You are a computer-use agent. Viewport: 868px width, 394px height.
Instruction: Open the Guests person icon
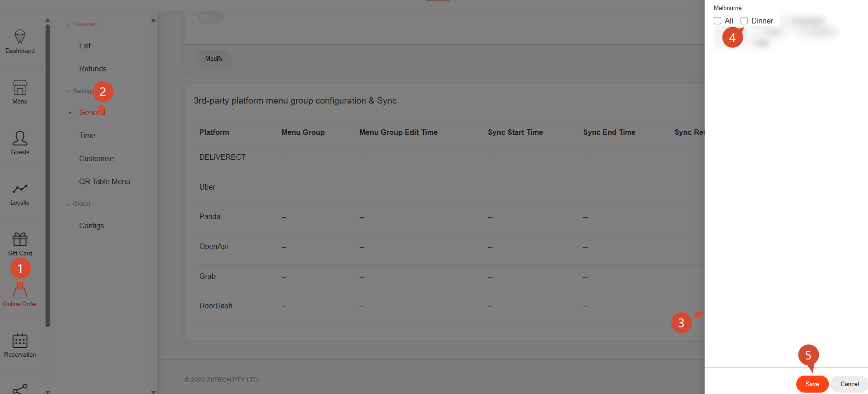click(x=20, y=138)
